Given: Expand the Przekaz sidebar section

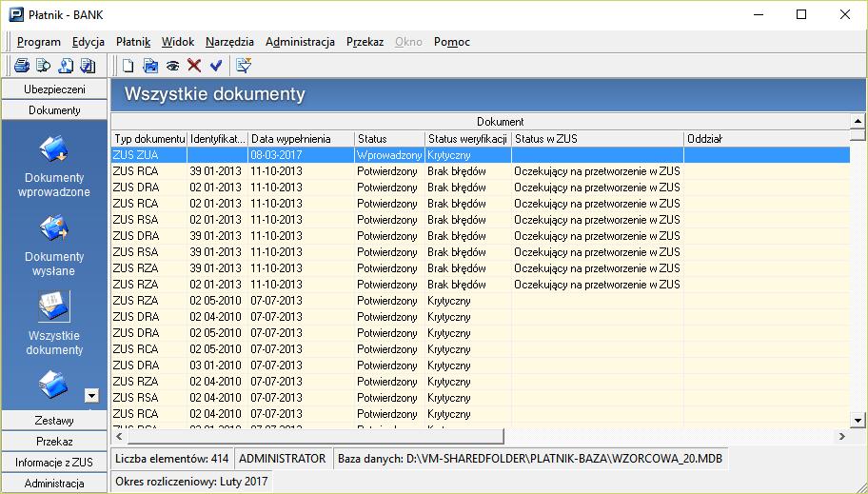Looking at the screenshot, I should point(54,442).
